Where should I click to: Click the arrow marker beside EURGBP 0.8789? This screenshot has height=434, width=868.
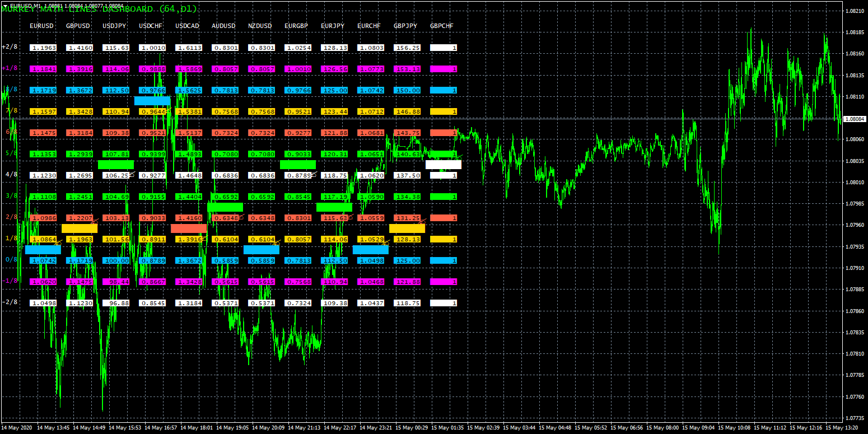tap(314, 175)
